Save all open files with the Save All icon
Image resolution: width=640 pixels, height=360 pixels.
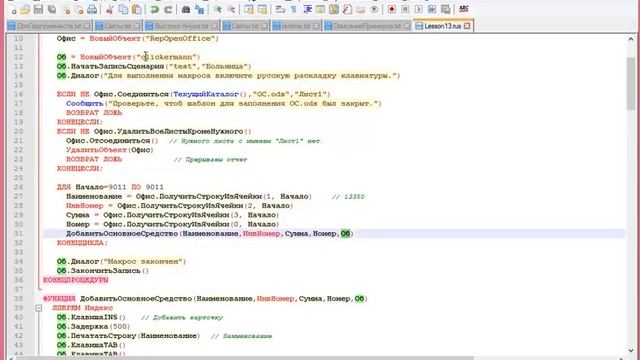click(52, 9)
